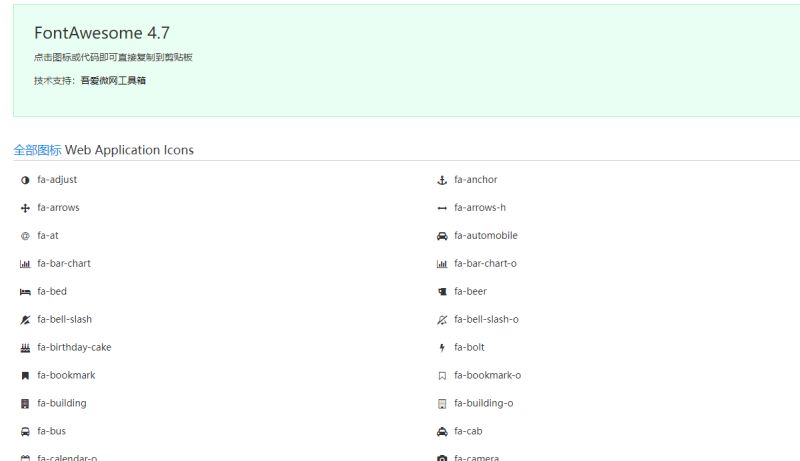
Task: Copy the fa-at class name
Action: pos(48,236)
